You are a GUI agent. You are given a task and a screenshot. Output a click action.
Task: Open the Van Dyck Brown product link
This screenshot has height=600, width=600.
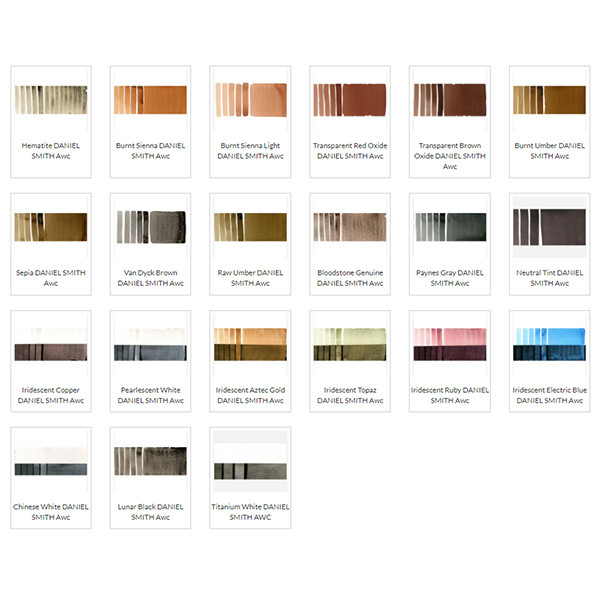point(150,278)
